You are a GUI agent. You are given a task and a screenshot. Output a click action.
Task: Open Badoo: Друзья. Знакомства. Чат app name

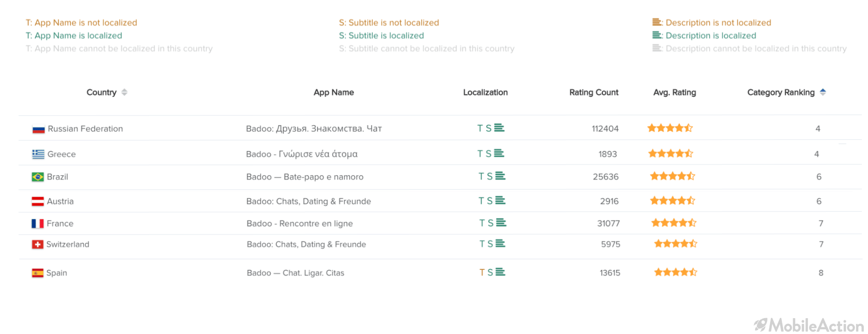click(x=314, y=129)
